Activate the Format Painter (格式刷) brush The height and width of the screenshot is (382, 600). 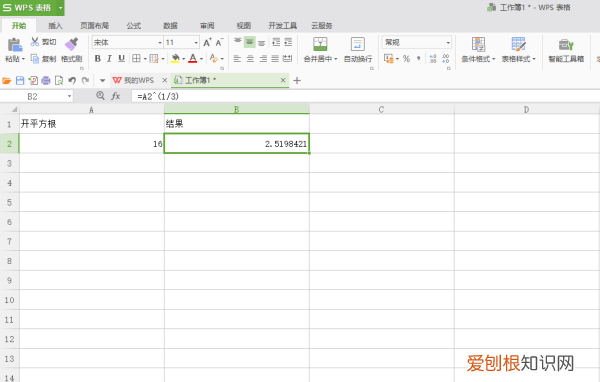coord(72,44)
